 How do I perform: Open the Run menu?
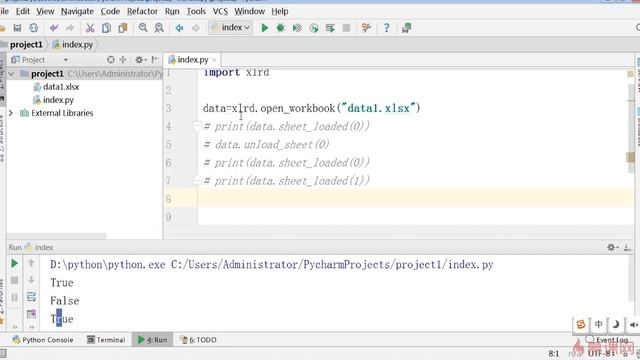click(172, 11)
